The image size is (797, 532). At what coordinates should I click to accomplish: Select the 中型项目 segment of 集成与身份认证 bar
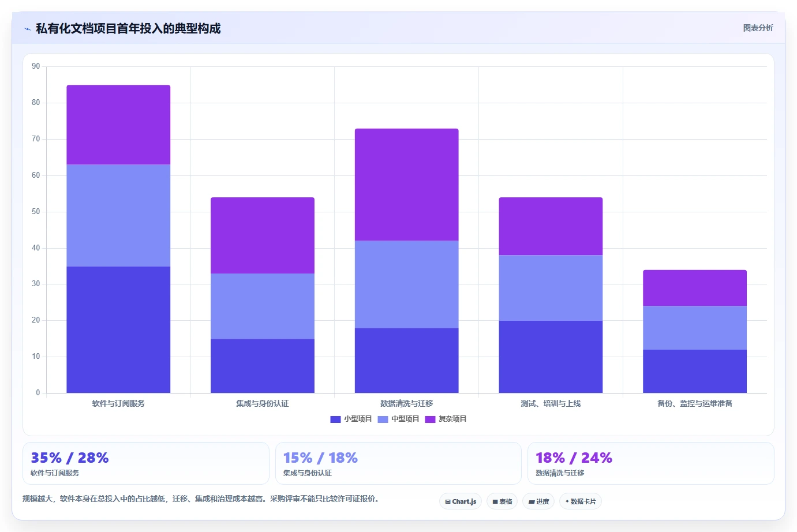tap(263, 306)
